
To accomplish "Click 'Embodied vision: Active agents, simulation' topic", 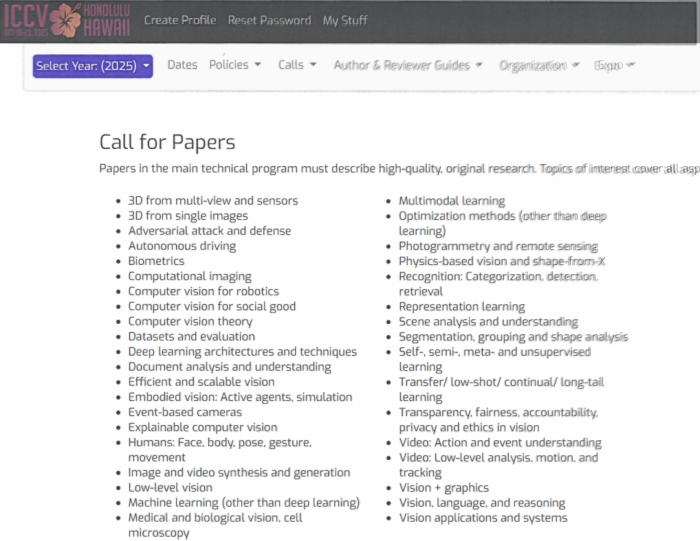I will (x=240, y=397).
